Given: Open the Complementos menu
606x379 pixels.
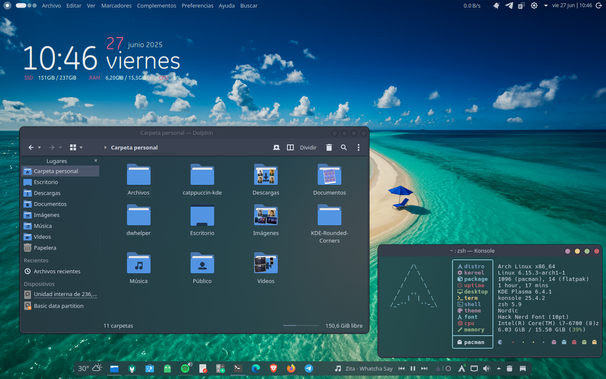Looking at the screenshot, I should coord(157,6).
